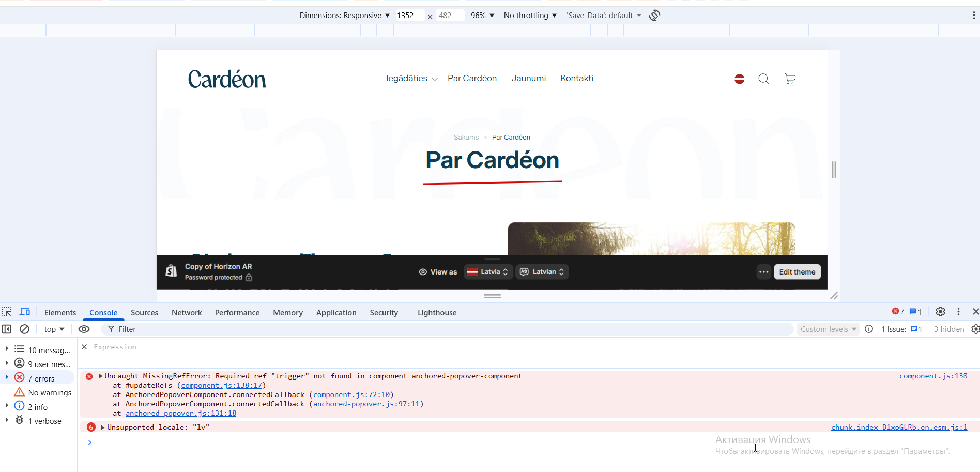Switch to the Performance tab
Screen dimensions: 980x472
pyautogui.click(x=237, y=313)
